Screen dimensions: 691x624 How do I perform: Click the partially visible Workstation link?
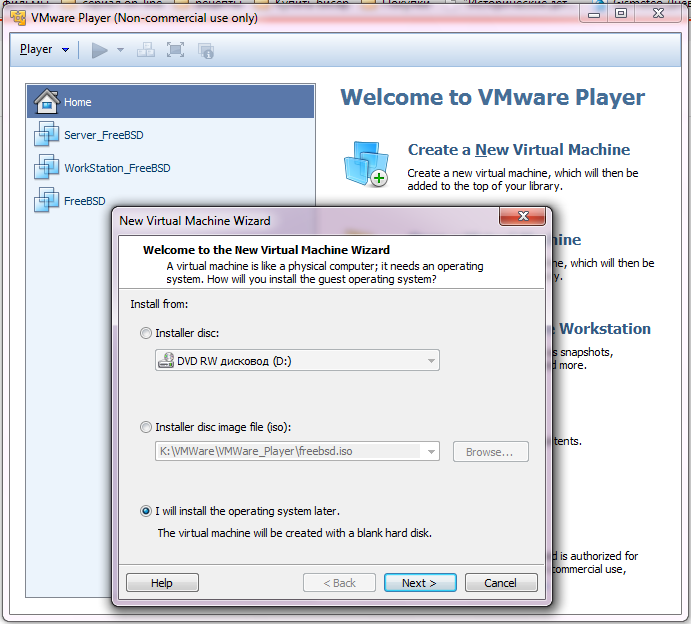pos(602,329)
